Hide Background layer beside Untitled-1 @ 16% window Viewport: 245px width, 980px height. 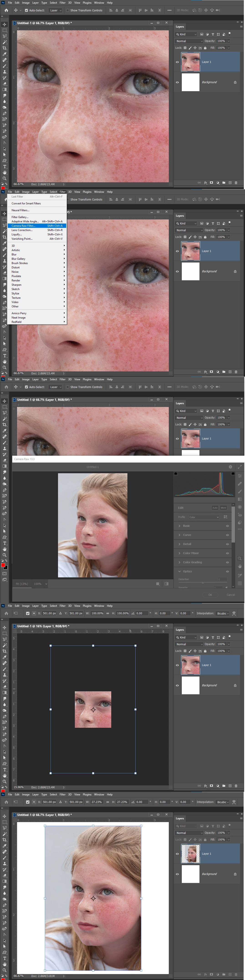click(x=177, y=685)
